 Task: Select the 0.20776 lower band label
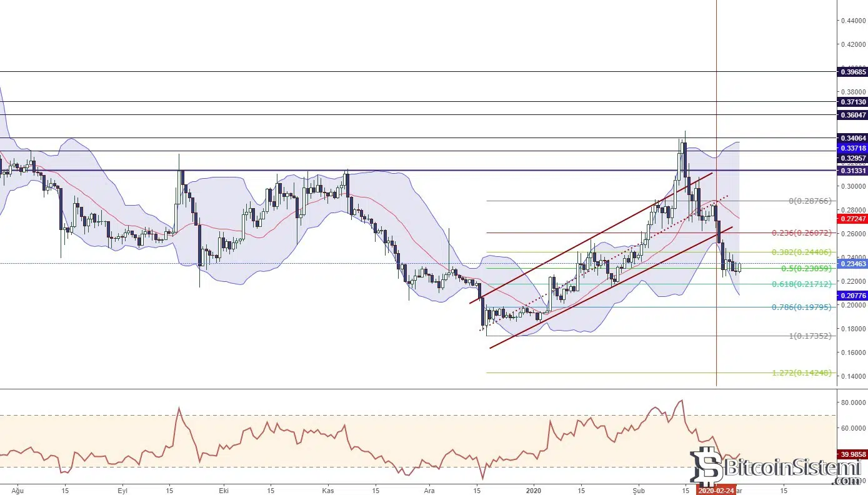coord(852,295)
